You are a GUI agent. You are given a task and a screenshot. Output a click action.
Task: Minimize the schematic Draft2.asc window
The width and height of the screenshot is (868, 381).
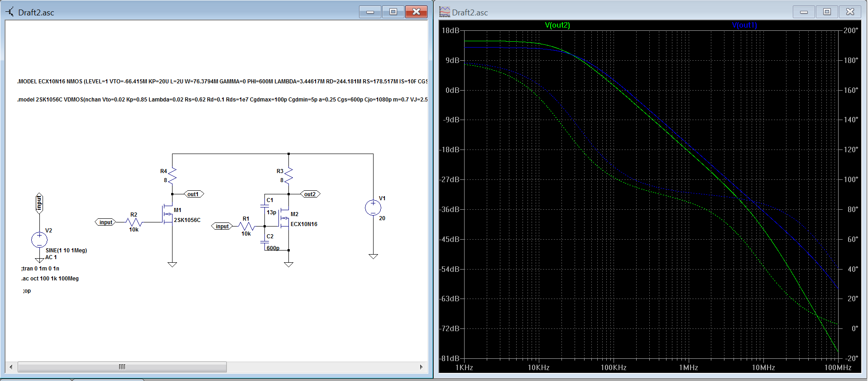[370, 12]
